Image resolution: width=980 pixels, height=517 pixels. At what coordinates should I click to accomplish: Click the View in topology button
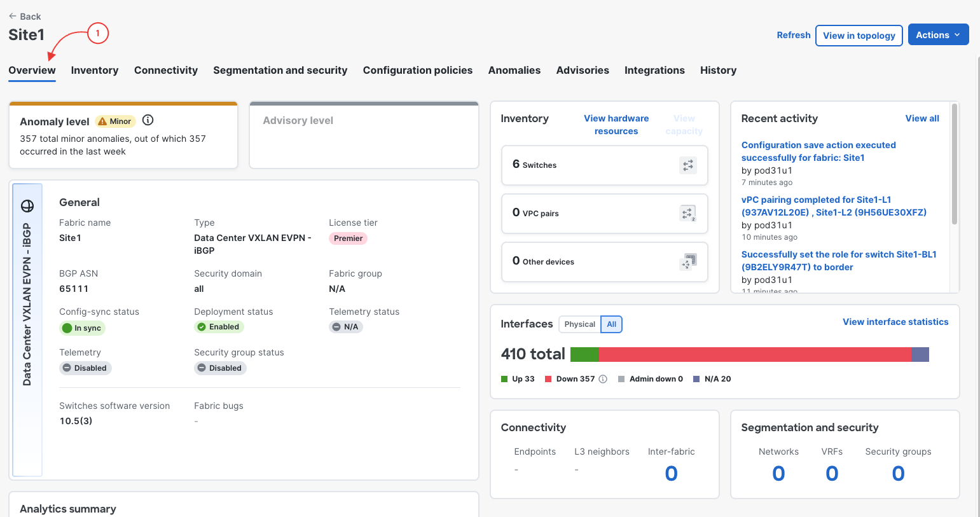[x=859, y=36]
